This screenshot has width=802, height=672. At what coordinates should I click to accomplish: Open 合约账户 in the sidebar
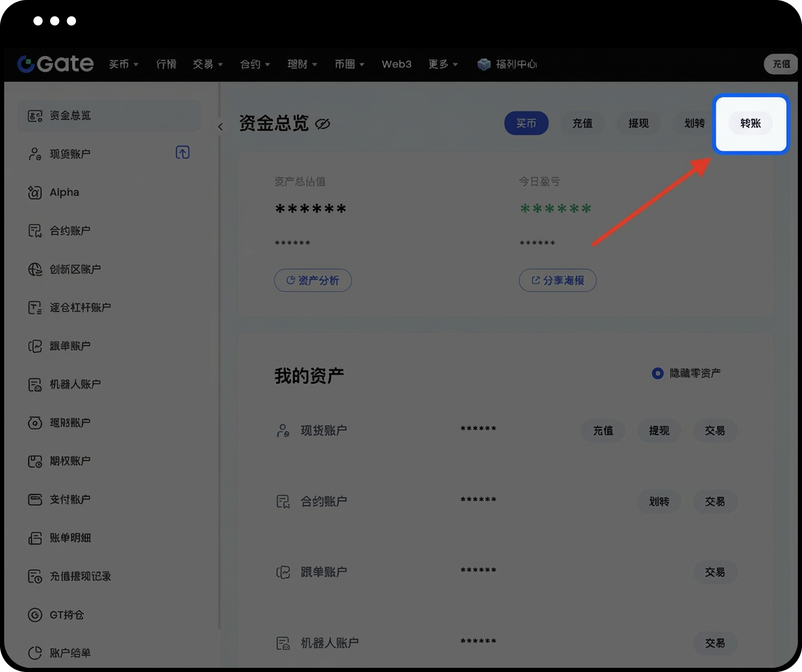(x=70, y=231)
